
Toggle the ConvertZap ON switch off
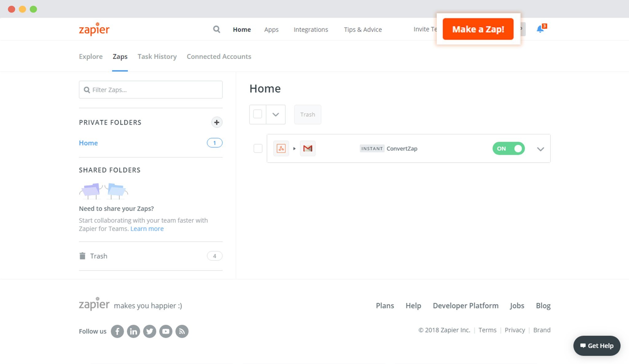tap(509, 148)
